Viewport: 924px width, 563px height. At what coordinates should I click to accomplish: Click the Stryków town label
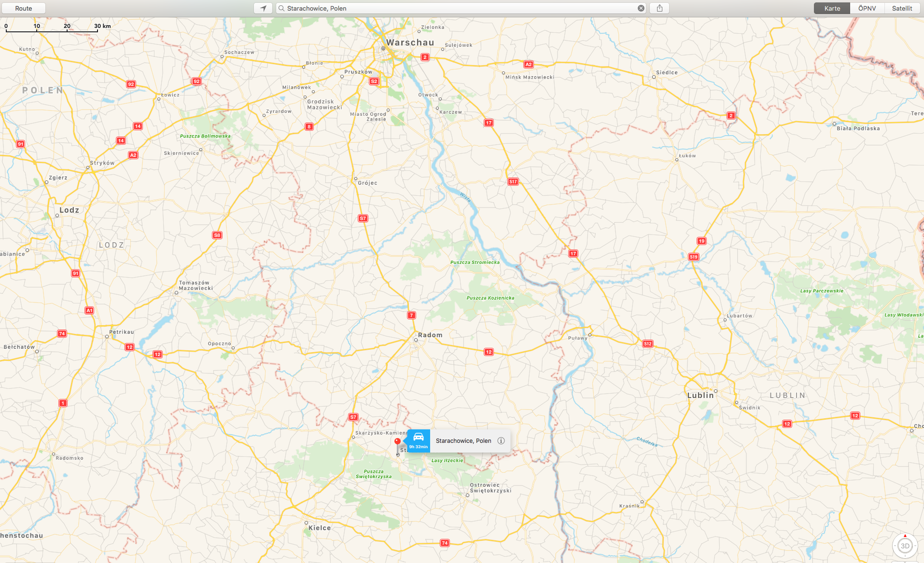[x=102, y=163]
